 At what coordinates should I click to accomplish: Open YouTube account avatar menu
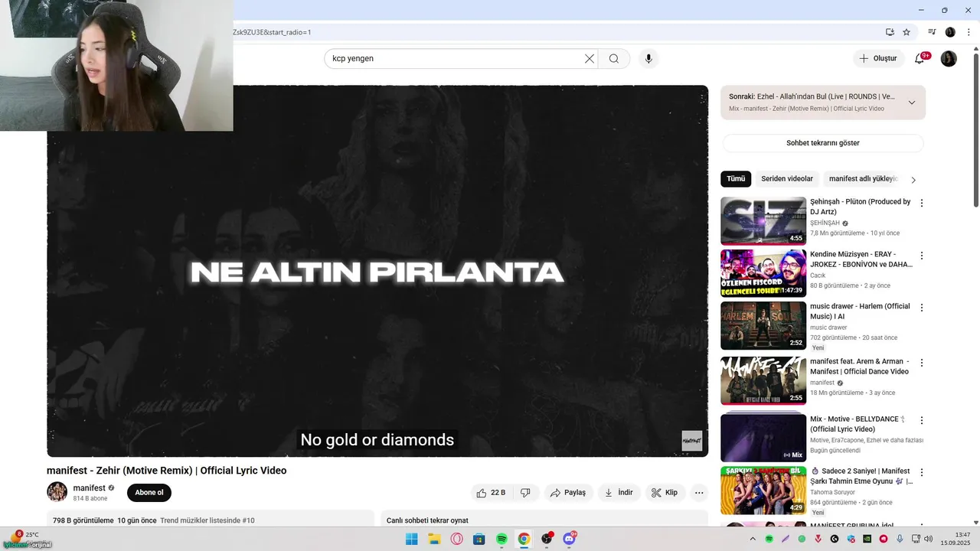[949, 58]
